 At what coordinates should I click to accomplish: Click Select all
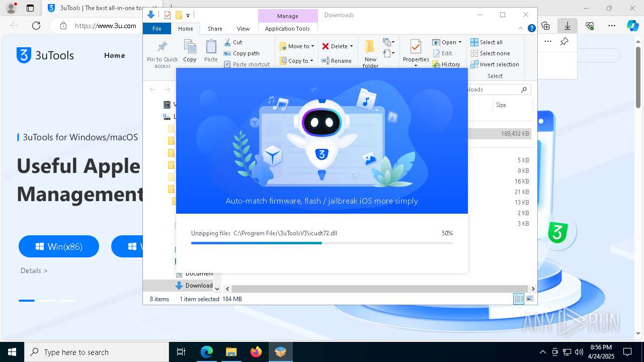[x=487, y=42]
